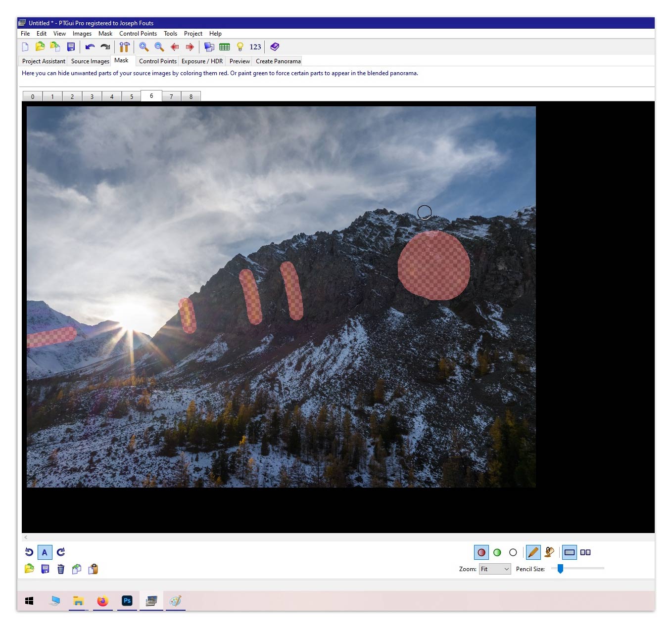672x628 pixels.
Task: Switch to the Project Assistant tab
Action: (x=44, y=61)
